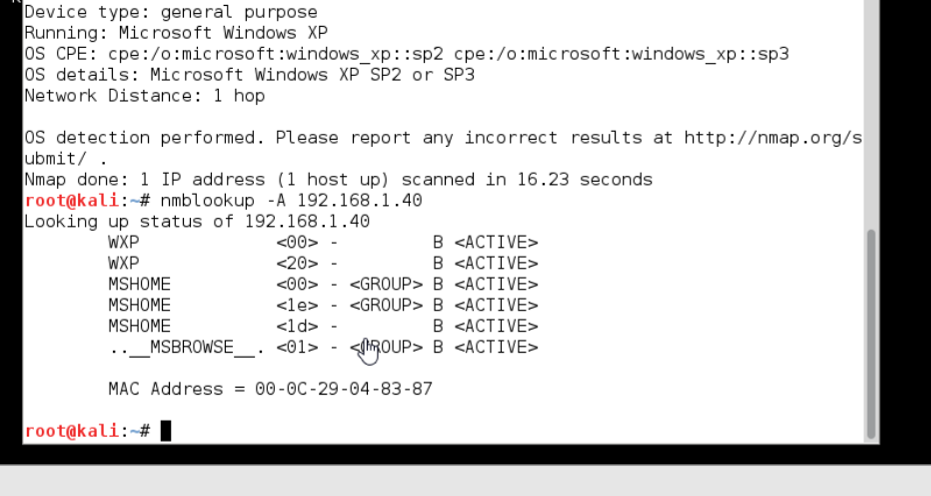Click the 'OS details: Microsoft Windows XP' line
Viewport: 931px width, 496px height.
[x=249, y=75]
